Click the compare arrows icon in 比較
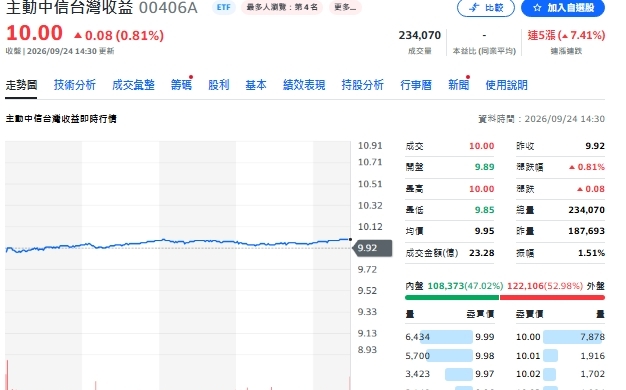The image size is (626, 390). point(474,8)
